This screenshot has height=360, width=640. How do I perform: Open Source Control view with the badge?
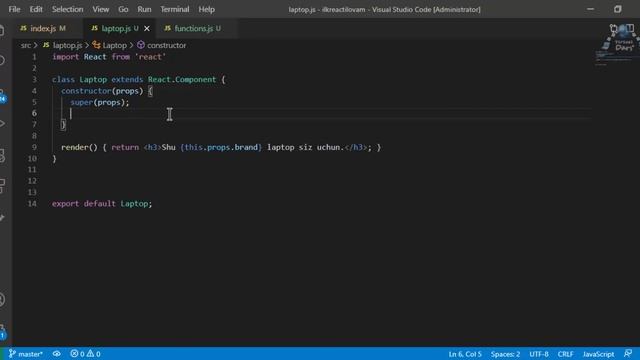click(x=2, y=95)
